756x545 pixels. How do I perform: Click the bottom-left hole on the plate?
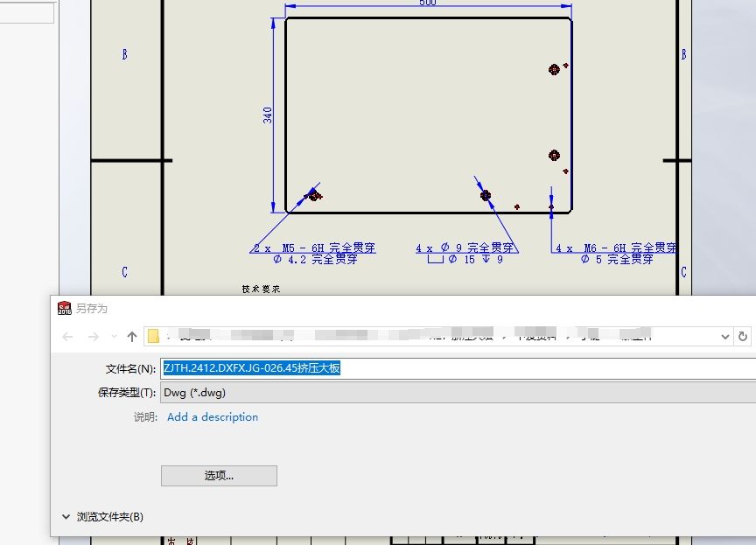point(314,196)
